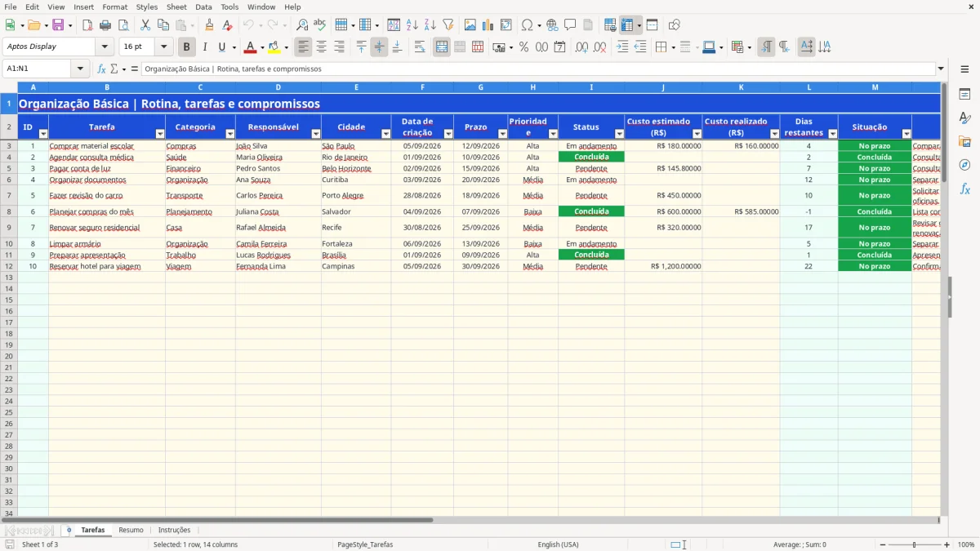
Task: Open the Prazo column filter dropdown
Action: click(x=502, y=134)
